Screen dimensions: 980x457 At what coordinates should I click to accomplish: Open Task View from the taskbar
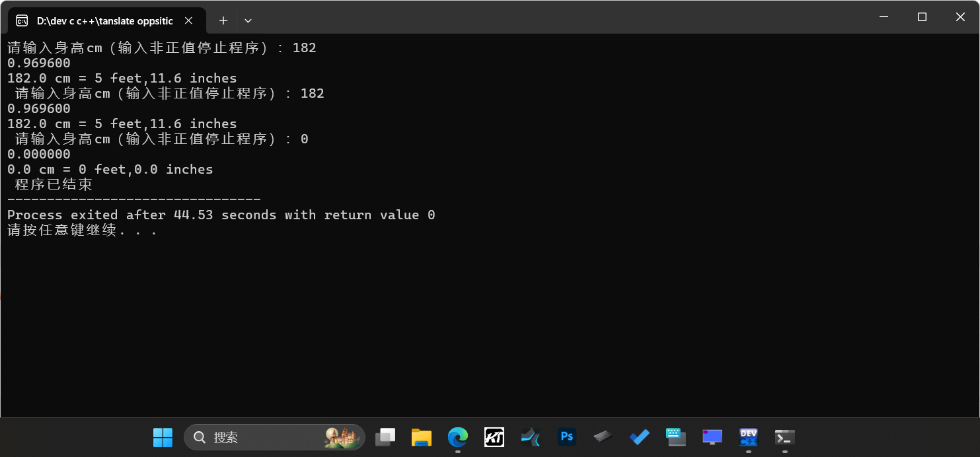click(x=385, y=437)
